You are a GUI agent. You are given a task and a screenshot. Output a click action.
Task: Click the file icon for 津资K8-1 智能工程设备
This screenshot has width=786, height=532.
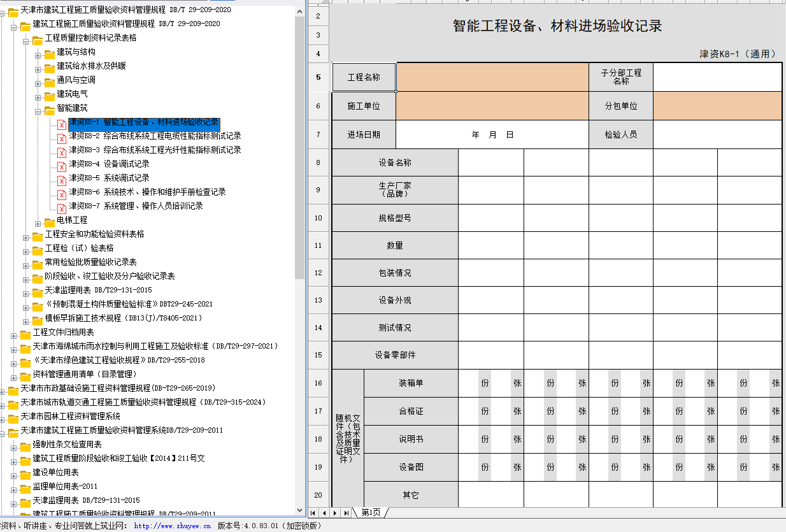tap(62, 125)
